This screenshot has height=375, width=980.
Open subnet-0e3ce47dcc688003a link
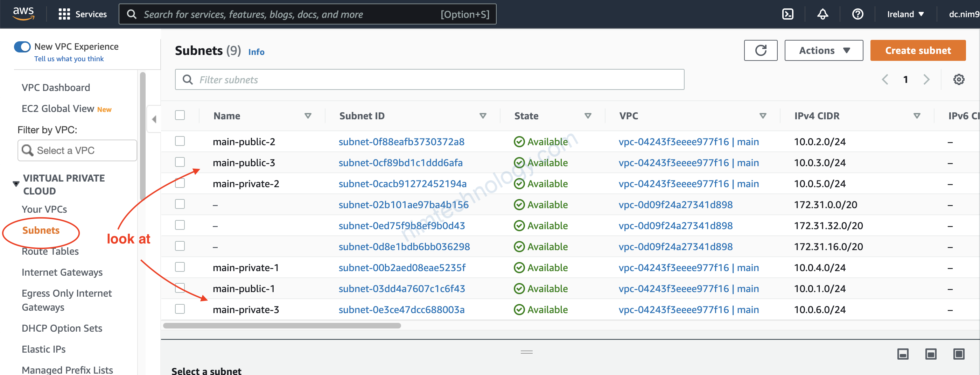tap(401, 310)
